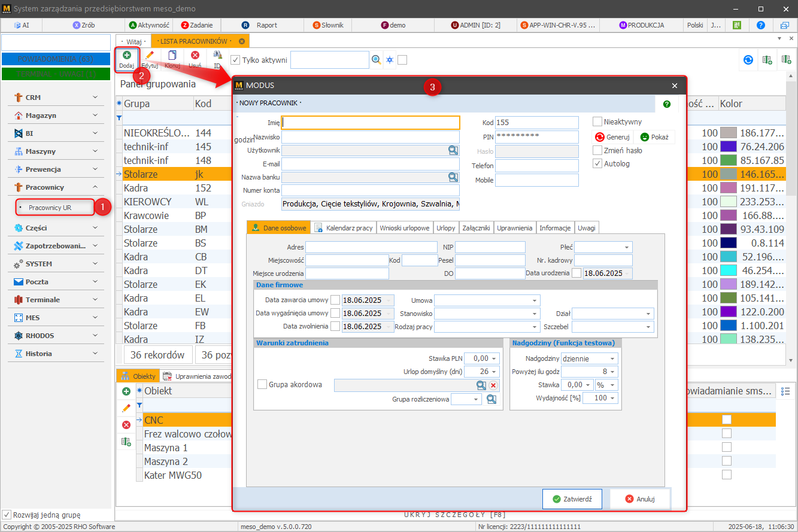Clear the Grupa akordowa field with red X

pyautogui.click(x=493, y=385)
